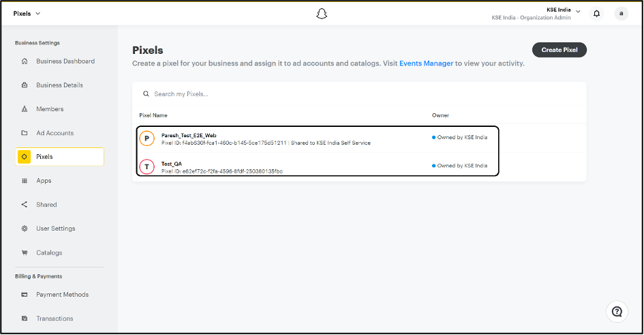The width and height of the screenshot is (644, 335).
Task: Click the Business Settings section heading
Action: (37, 43)
